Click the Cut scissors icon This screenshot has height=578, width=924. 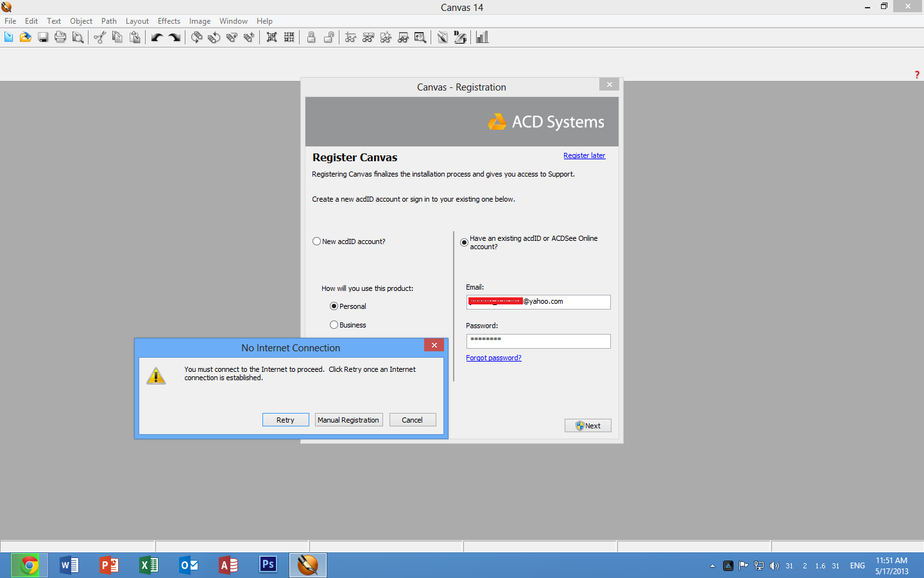pyautogui.click(x=99, y=37)
